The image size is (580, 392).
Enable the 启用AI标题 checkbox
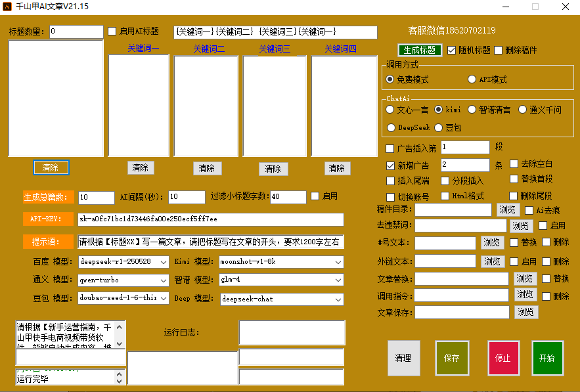pyautogui.click(x=112, y=32)
